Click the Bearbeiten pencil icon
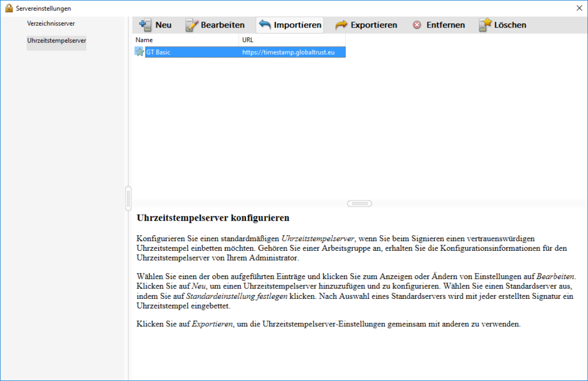Viewport: 588px width, 381px height. [x=193, y=25]
